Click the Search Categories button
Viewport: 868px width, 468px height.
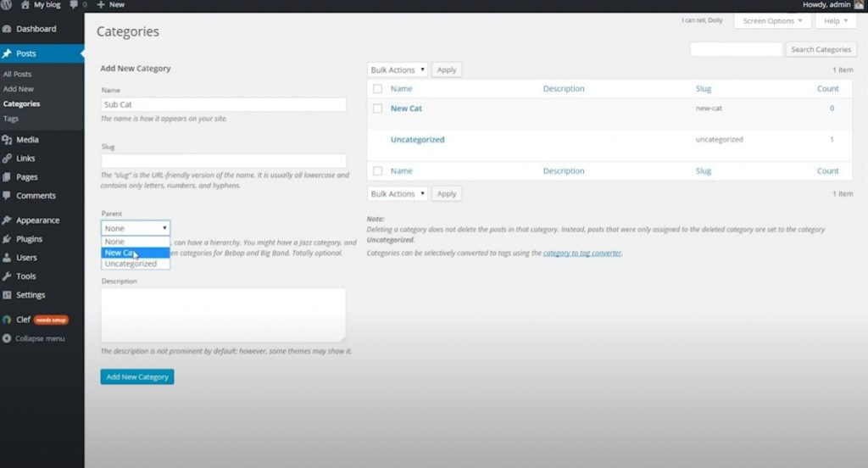point(821,50)
